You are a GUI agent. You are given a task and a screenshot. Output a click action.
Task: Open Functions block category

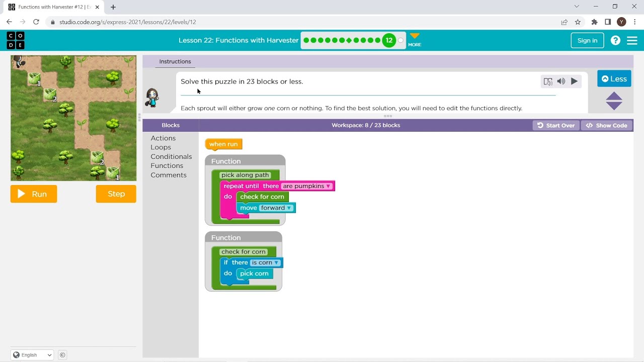(167, 166)
